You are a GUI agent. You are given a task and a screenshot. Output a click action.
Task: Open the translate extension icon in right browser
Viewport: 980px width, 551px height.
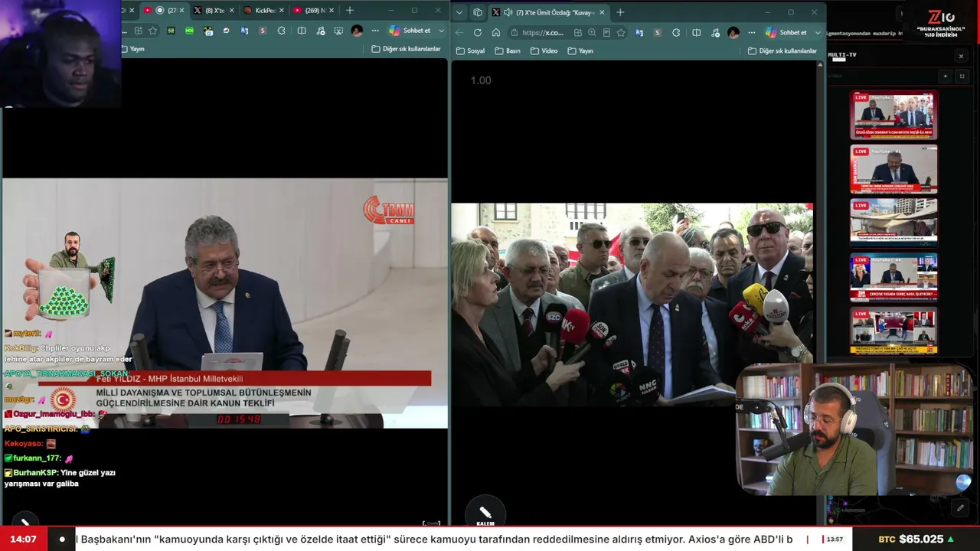[639, 33]
